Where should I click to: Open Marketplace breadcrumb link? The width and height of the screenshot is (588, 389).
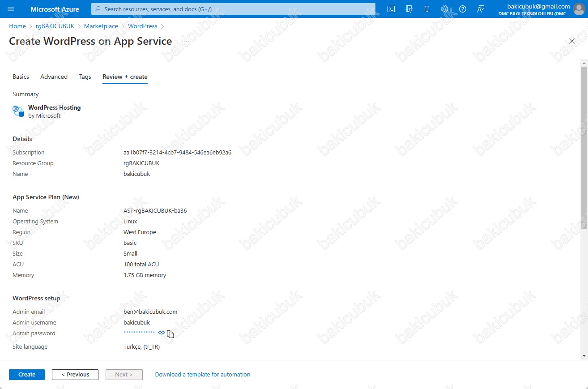coord(101,26)
